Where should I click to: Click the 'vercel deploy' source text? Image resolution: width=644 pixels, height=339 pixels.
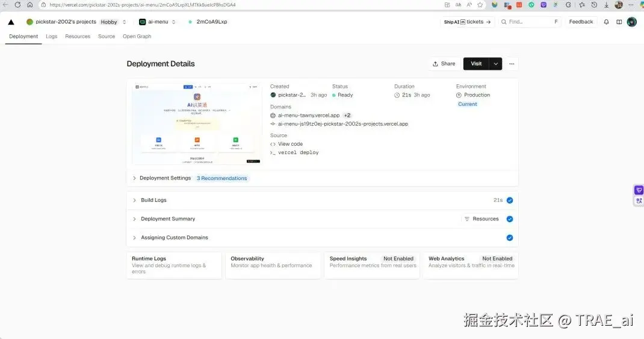(298, 153)
